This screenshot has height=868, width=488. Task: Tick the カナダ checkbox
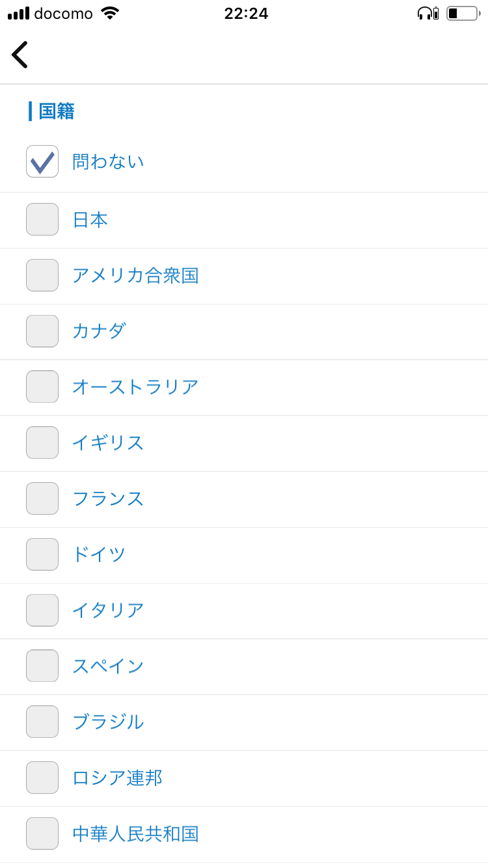click(x=42, y=331)
